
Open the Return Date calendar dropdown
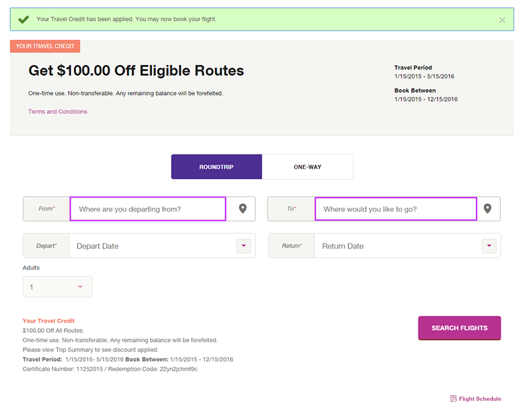(489, 246)
